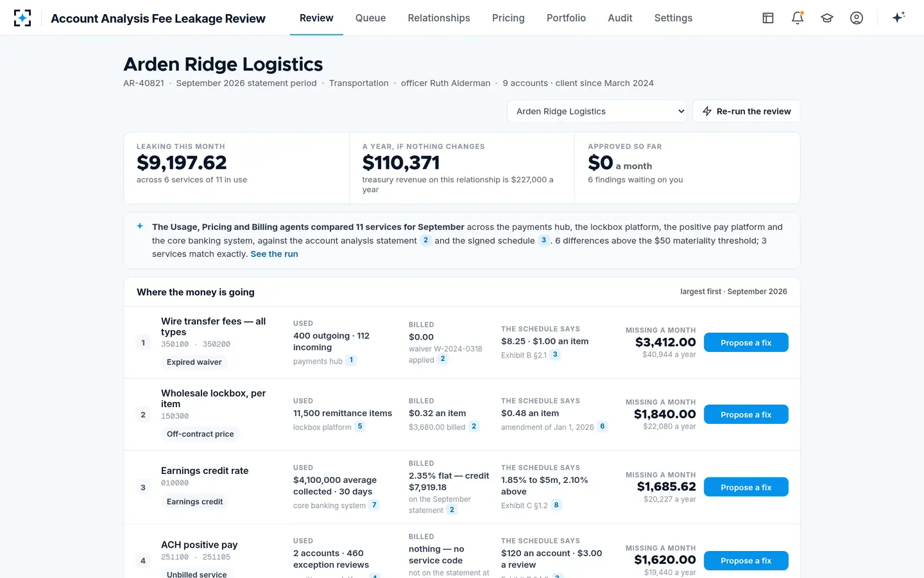Open the sparkle AI assistant icon
The height and width of the screenshot is (578, 924).
pos(898,18)
